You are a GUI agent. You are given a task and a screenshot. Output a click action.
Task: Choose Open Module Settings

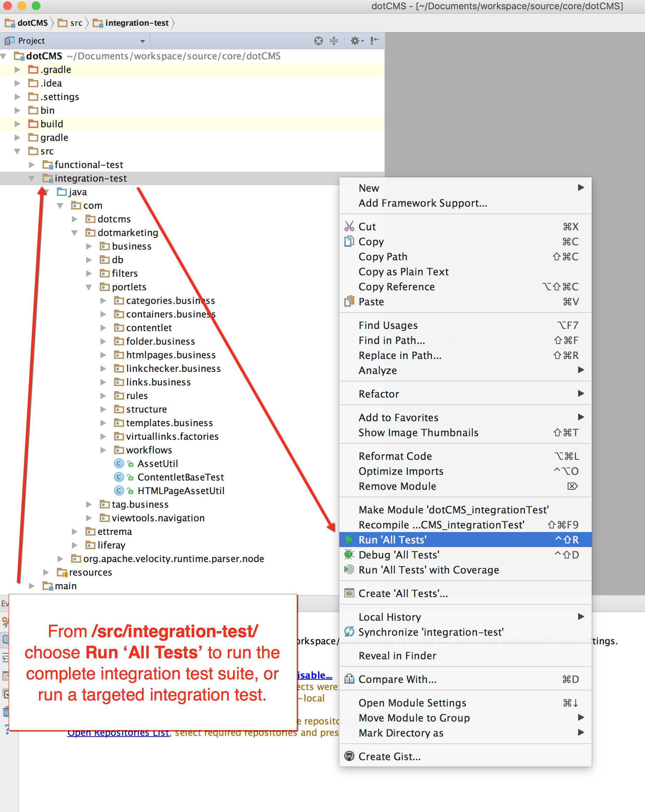tap(465, 702)
